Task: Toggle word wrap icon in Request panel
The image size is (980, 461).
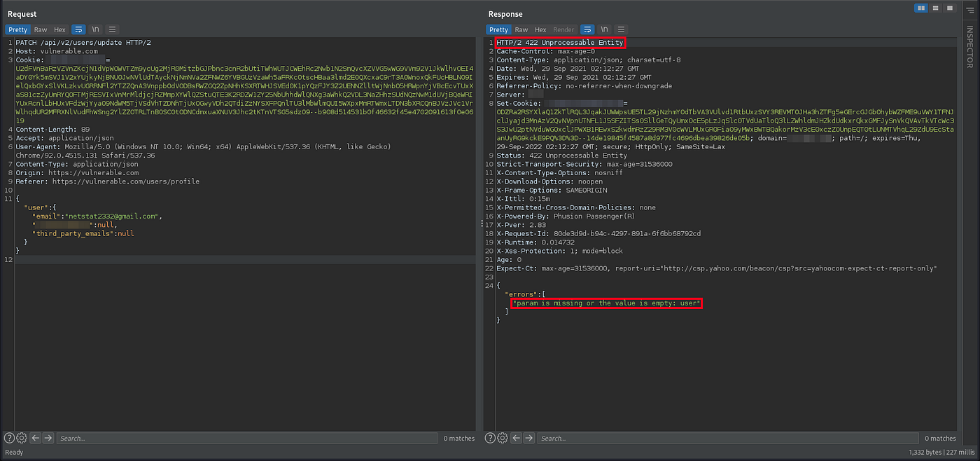Action: [78, 29]
